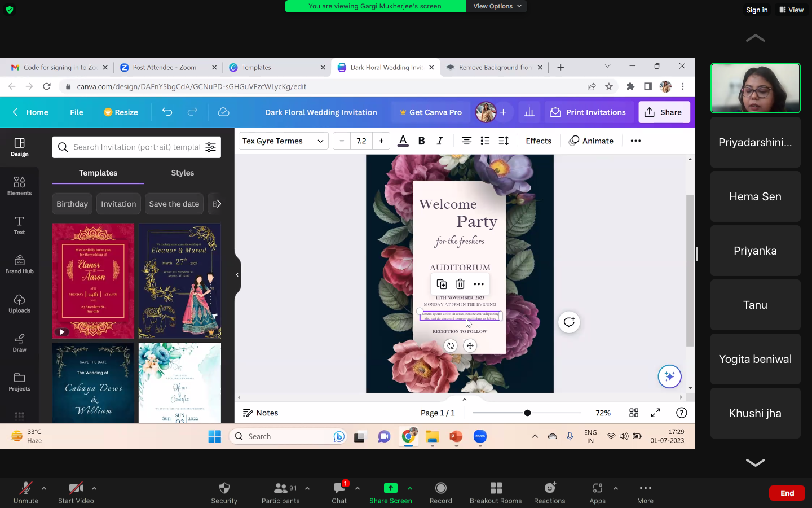Open the Tex Gyre Termes font dropdown

point(283,141)
